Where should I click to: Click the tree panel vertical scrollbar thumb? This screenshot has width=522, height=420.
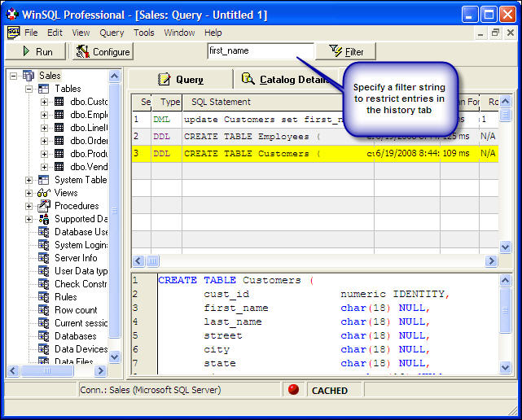tap(114, 211)
